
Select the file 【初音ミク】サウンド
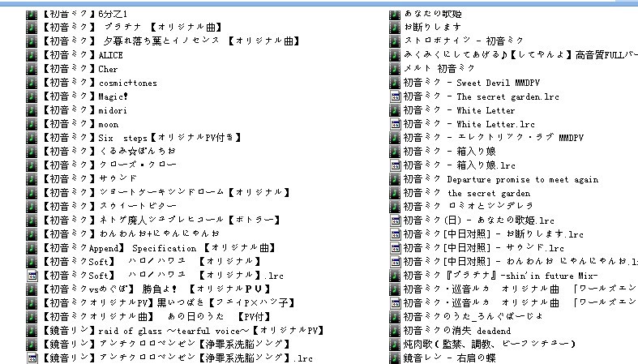[x=90, y=179]
